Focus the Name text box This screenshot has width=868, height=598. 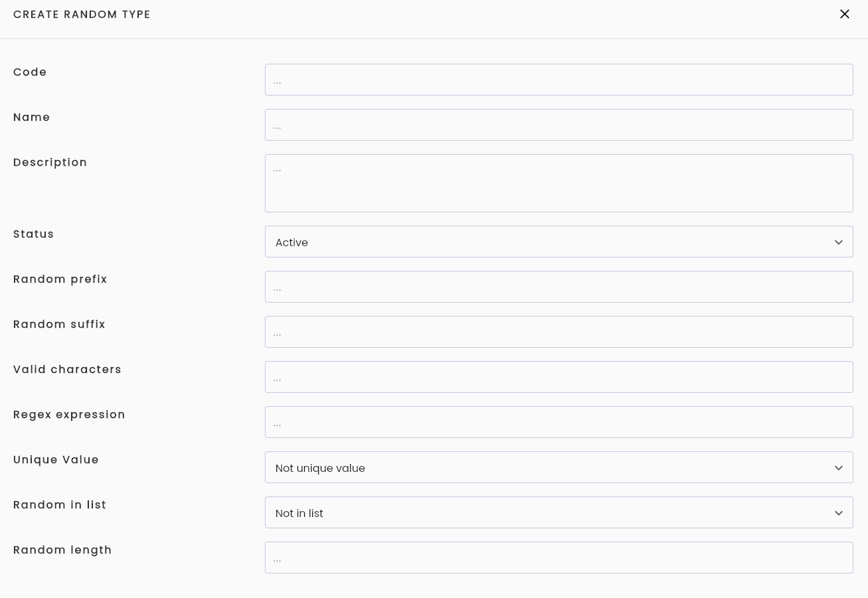pos(559,125)
